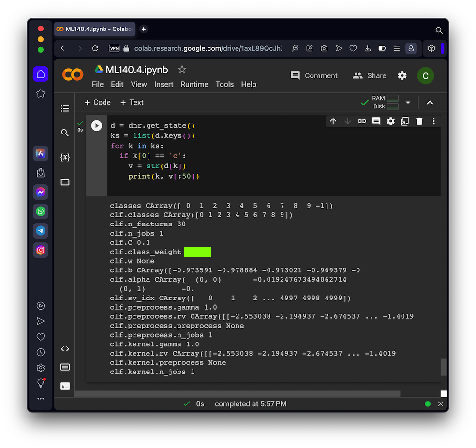476x448 pixels.
Task: Click the Share button
Action: tap(370, 75)
